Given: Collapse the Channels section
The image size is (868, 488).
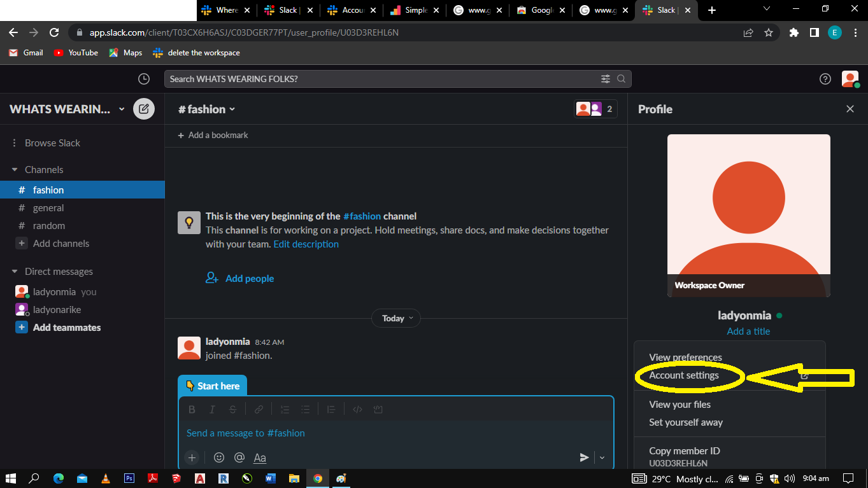Looking at the screenshot, I should (15, 170).
